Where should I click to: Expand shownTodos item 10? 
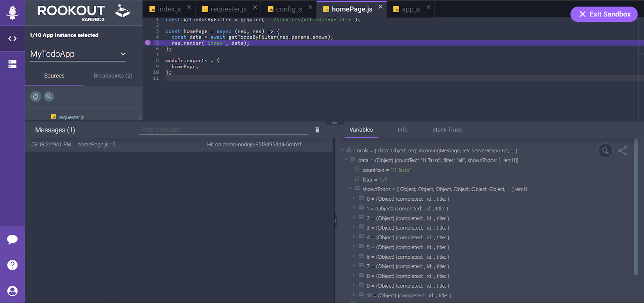pos(354,295)
